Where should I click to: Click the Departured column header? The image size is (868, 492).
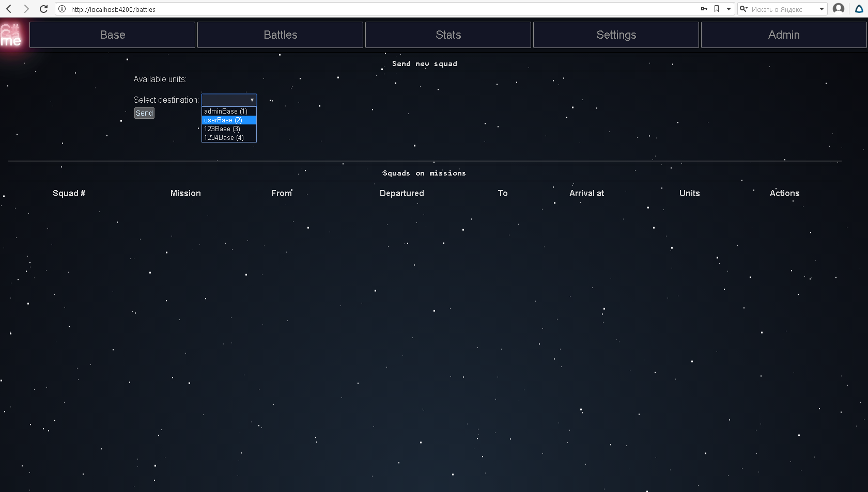401,193
